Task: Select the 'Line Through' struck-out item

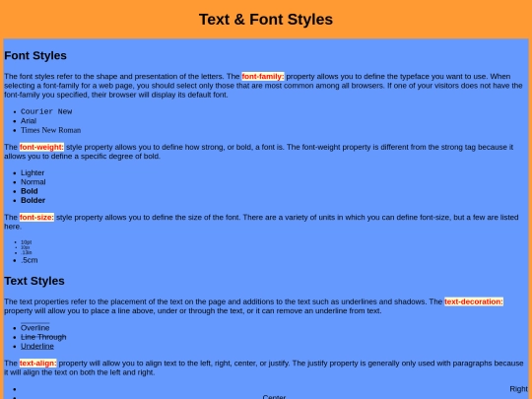Action: 43,337
